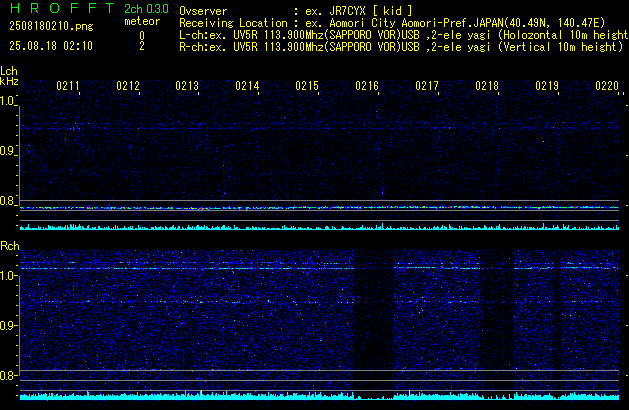Click the 0215 time label
This screenshot has width=629, height=410.
click(x=307, y=86)
